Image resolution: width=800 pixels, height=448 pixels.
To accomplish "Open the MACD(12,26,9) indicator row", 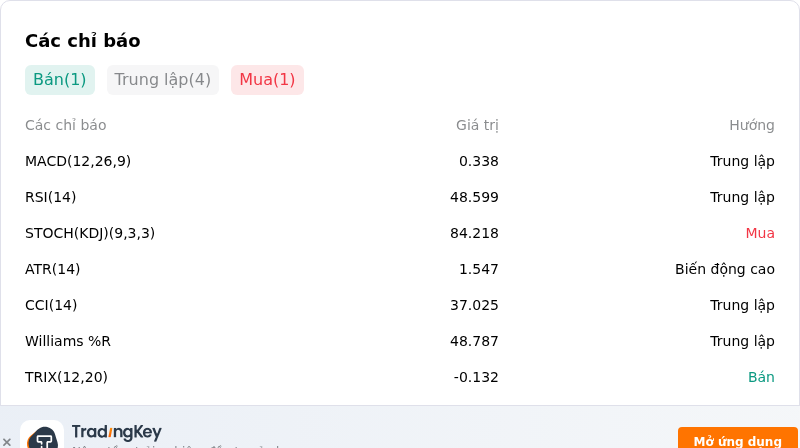I will 399,161.
